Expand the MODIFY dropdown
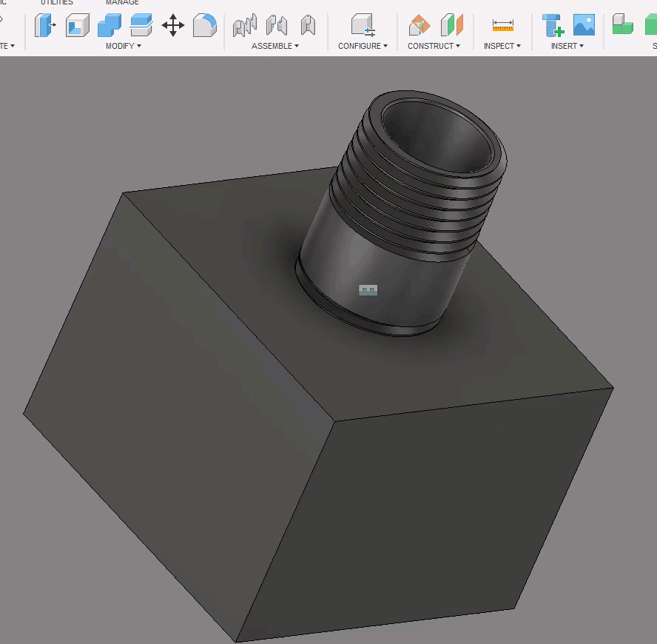This screenshot has width=657, height=644. [x=124, y=45]
